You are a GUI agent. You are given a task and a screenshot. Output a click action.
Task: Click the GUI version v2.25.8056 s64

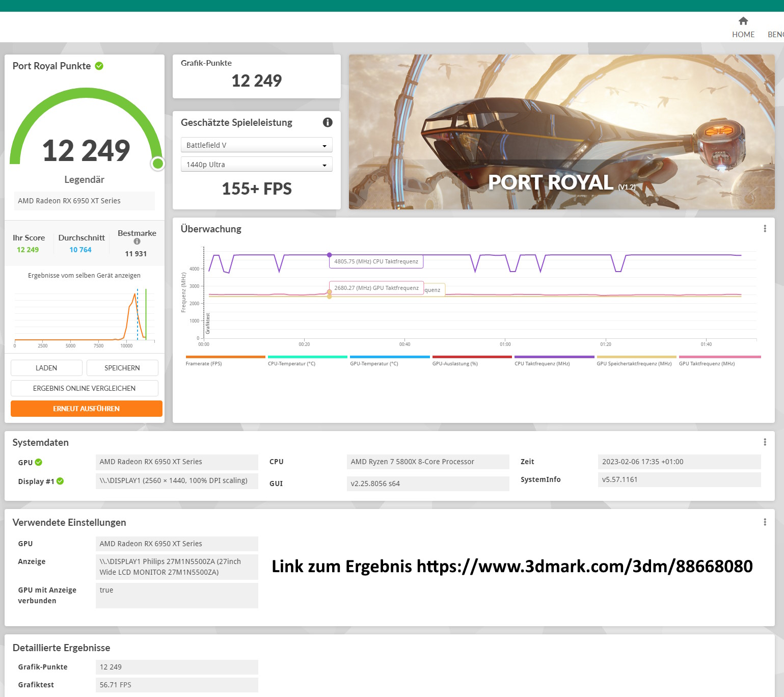point(428,484)
